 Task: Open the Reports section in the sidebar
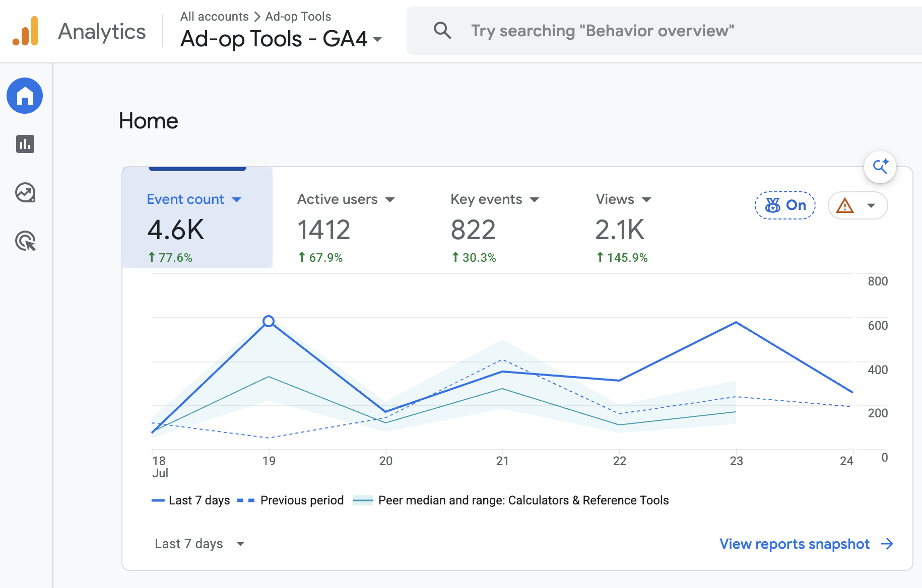pos(25,144)
